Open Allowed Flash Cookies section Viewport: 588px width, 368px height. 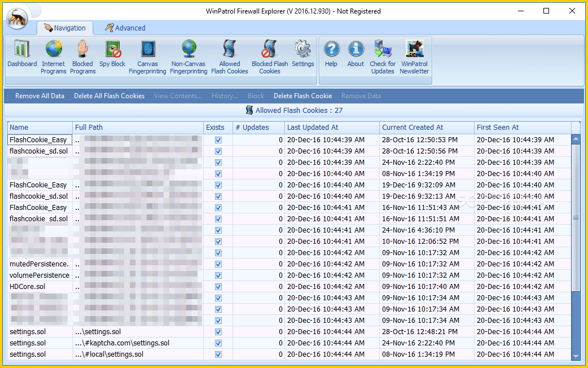coord(230,57)
